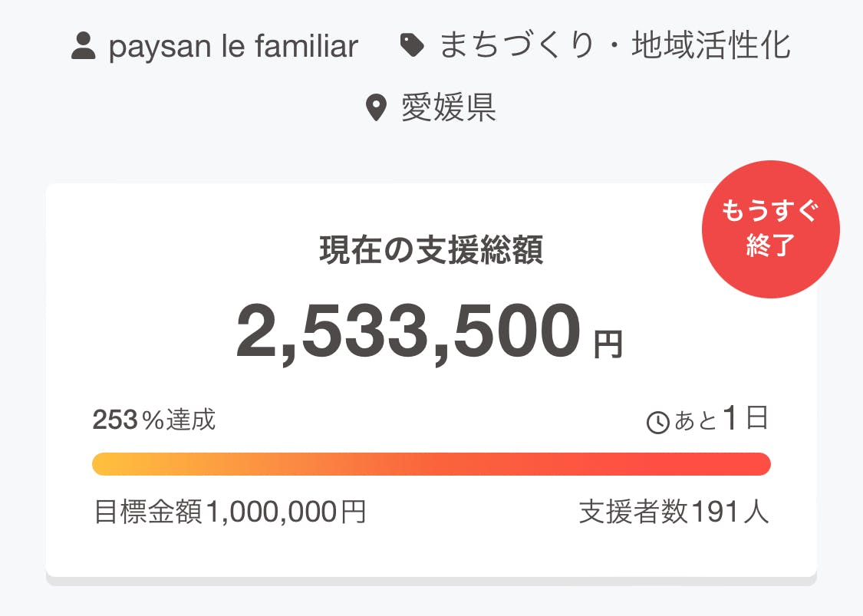
Task: Click the 2,533,500 total amount
Action: coord(407,333)
